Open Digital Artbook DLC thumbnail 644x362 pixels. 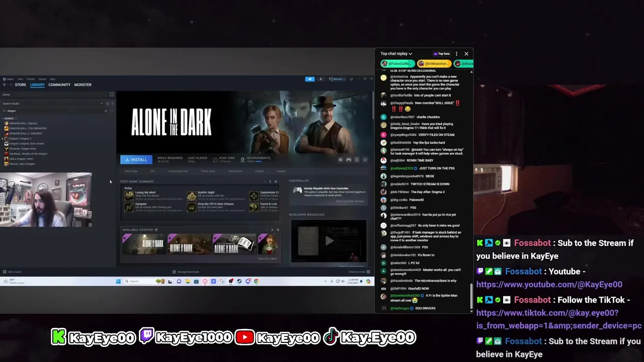point(233,244)
